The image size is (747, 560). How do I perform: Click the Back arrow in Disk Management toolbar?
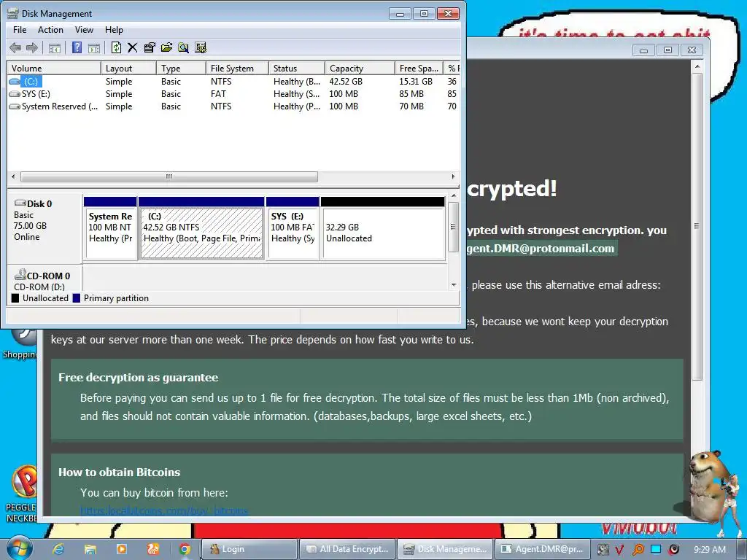[x=15, y=47]
